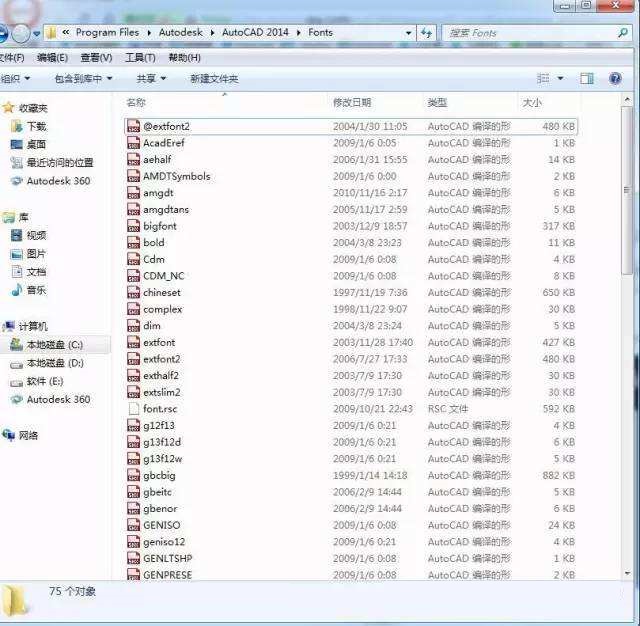This screenshot has height=626, width=640.
Task: Select the AcadEref file icon
Action: 133,143
